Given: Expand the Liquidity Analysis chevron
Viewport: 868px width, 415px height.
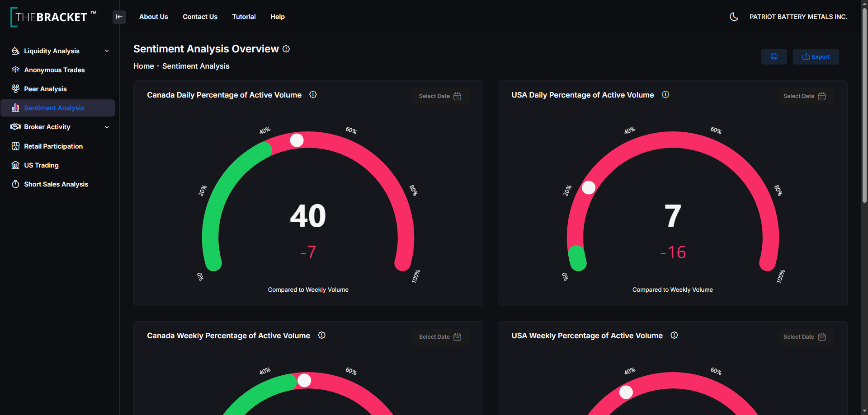Looking at the screenshot, I should click(x=107, y=51).
